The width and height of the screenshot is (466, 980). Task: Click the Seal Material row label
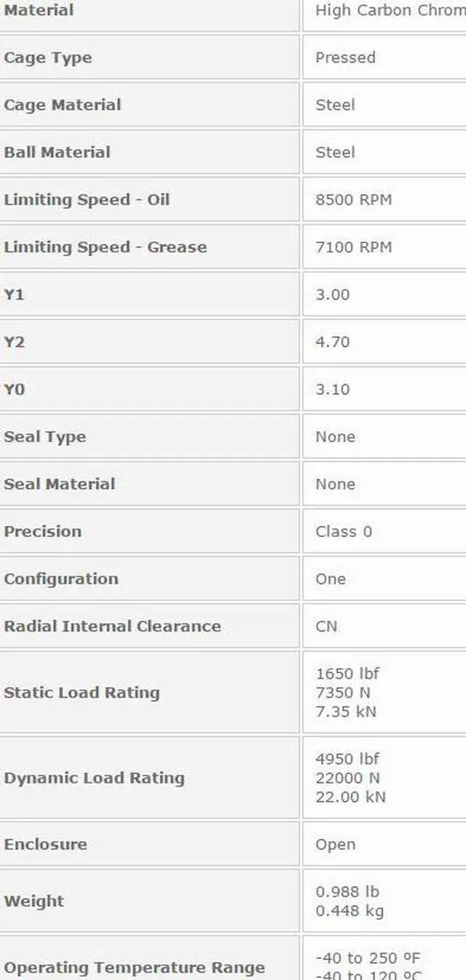tap(60, 485)
